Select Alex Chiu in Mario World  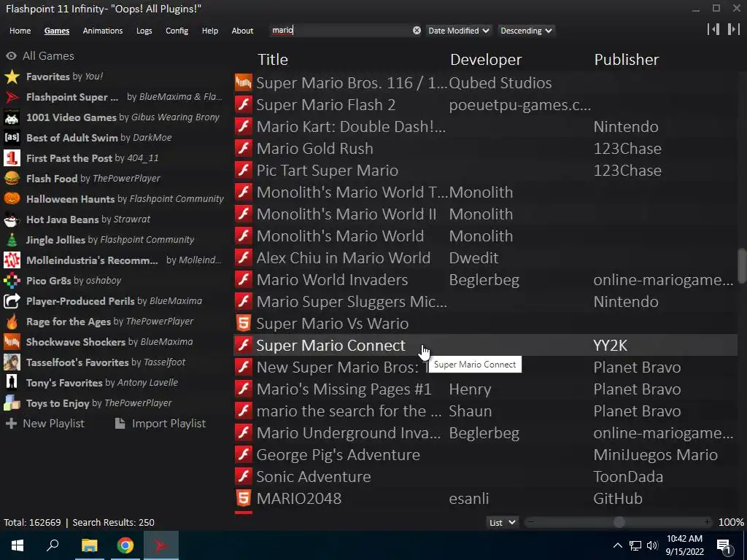pos(485,258)
